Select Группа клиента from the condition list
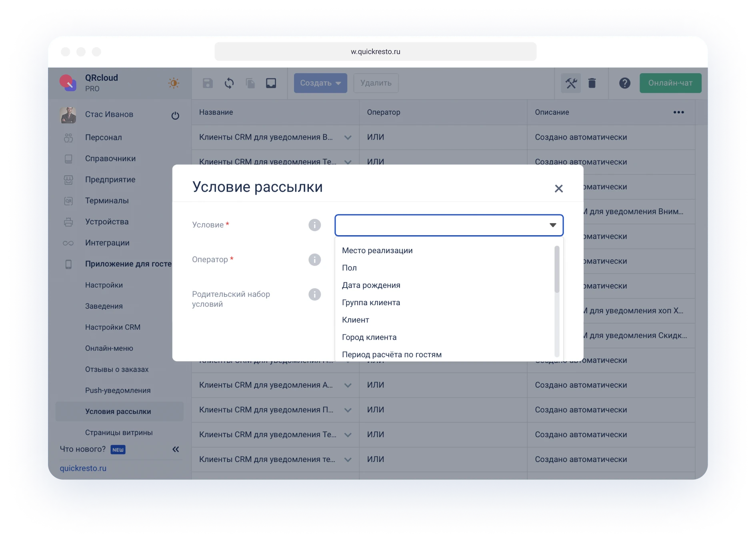Viewport: 756px width, 540px height. point(370,302)
